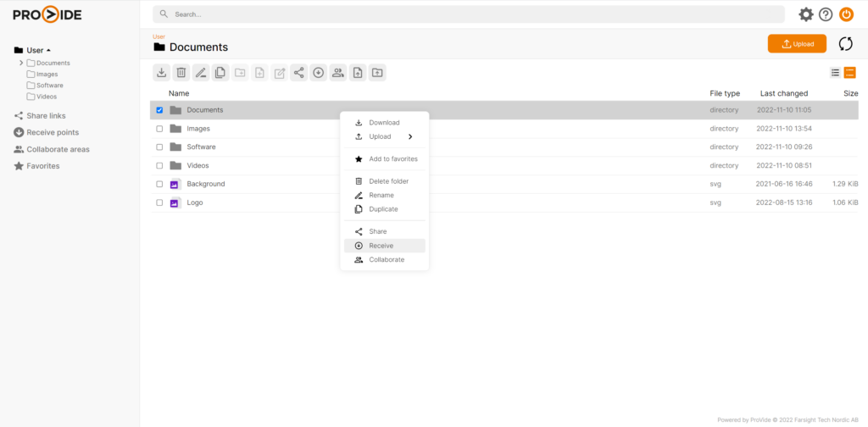This screenshot has height=427, width=868.
Task: Click the new file toolbar icon
Action: click(259, 73)
